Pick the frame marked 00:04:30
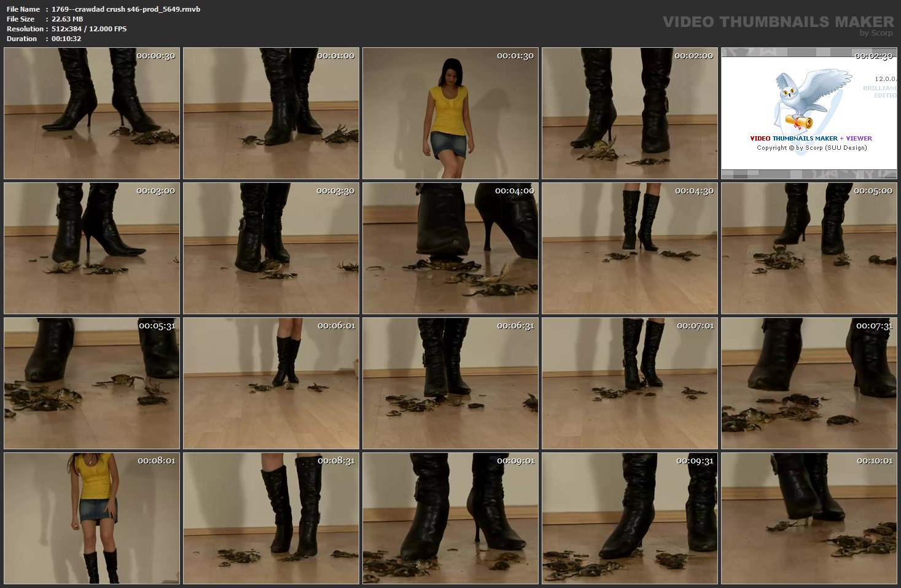This screenshot has height=588, width=901. [x=630, y=249]
